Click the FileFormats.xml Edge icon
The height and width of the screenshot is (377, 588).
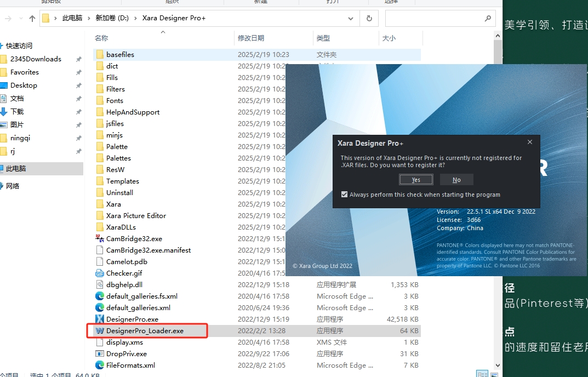point(100,365)
